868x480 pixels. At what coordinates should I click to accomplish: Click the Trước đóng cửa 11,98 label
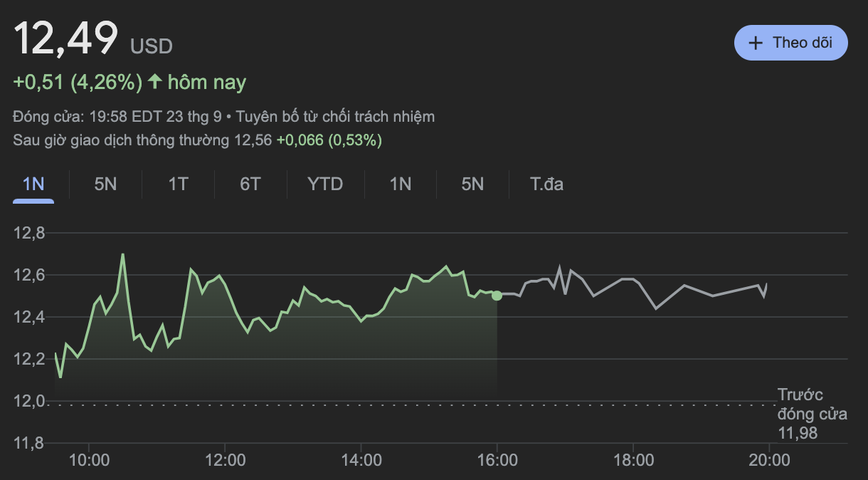800,414
